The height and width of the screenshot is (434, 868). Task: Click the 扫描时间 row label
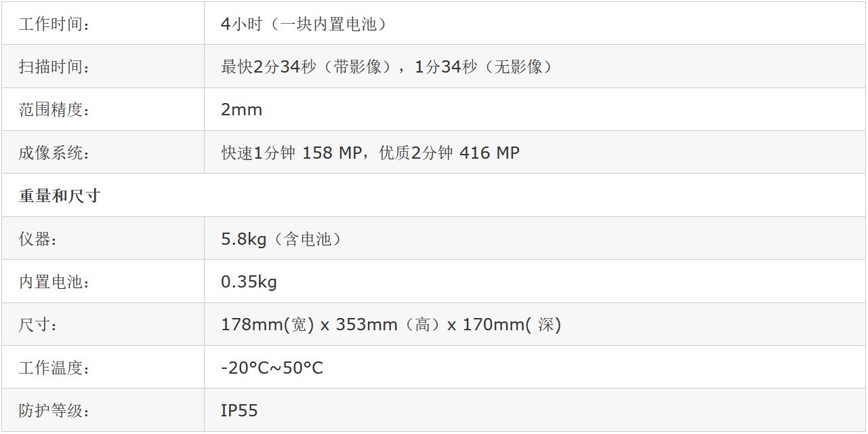(x=54, y=67)
